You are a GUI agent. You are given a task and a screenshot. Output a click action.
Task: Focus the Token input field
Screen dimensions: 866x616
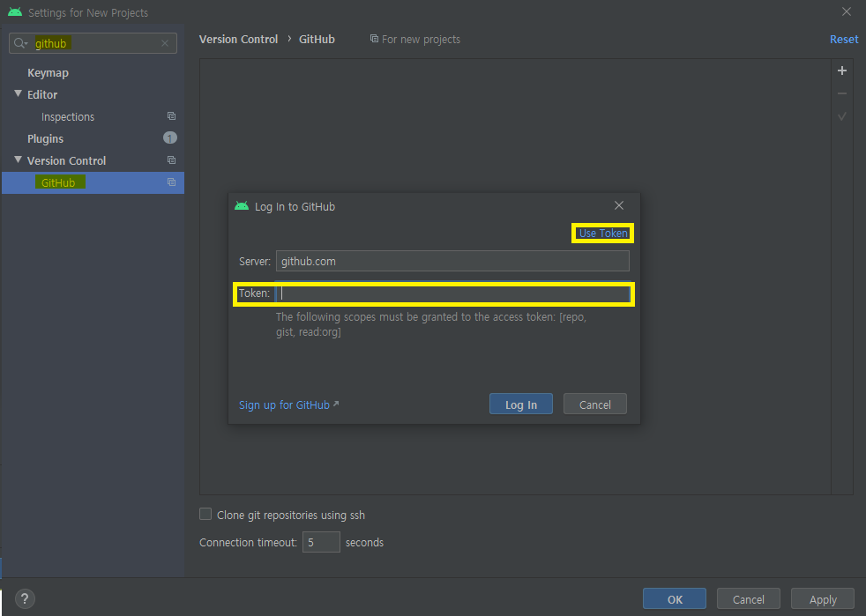(452, 293)
